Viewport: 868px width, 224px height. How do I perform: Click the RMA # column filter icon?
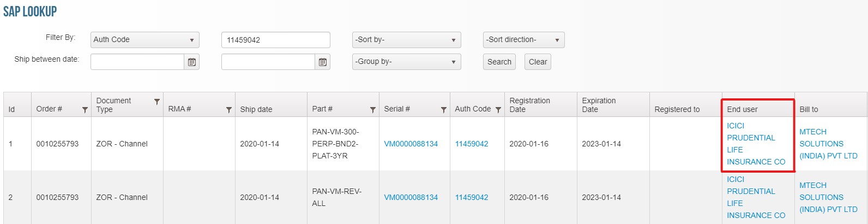pos(229,110)
